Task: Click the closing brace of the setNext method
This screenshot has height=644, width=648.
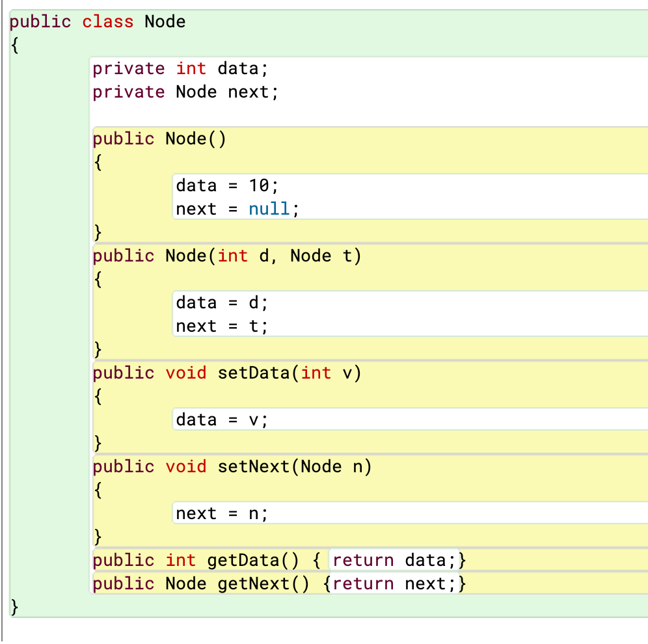Action: tap(98, 537)
